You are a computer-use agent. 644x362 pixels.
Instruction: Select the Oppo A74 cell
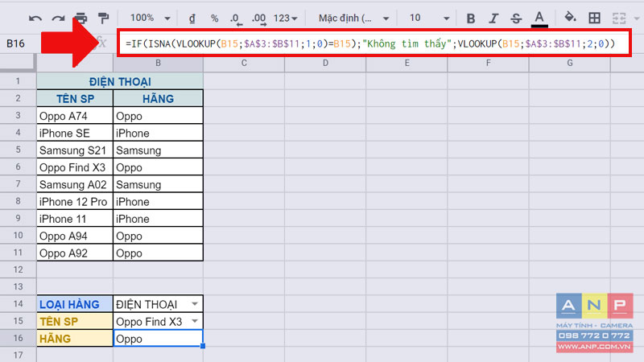pos(75,116)
